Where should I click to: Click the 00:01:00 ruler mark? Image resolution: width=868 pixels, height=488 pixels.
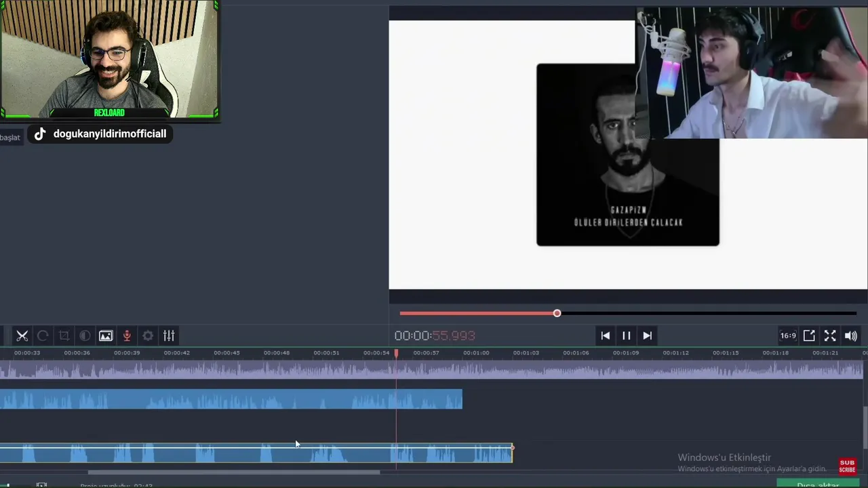[x=476, y=353]
